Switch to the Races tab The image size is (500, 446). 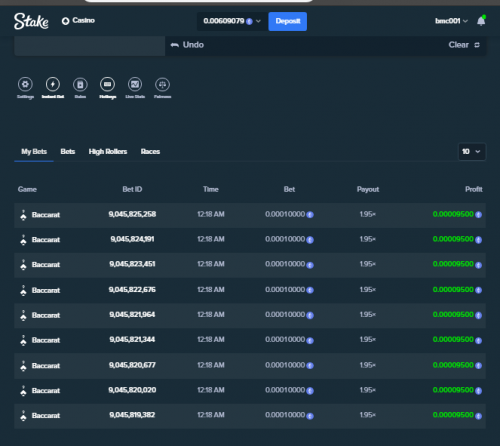click(x=150, y=152)
